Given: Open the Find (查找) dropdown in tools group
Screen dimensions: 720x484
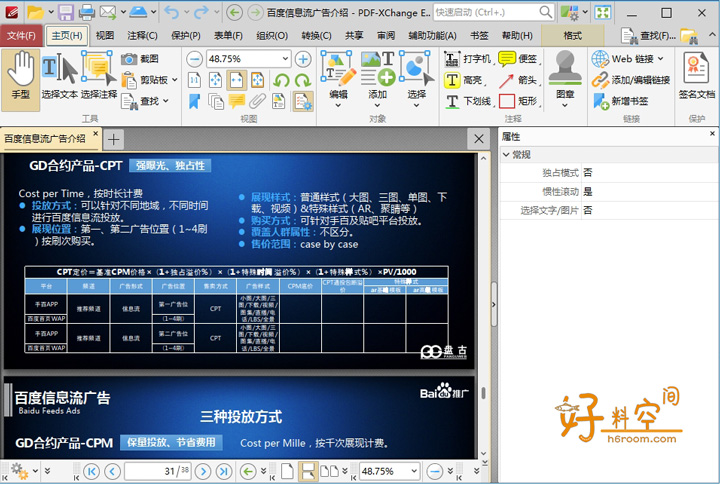Looking at the screenshot, I should click(145, 101).
